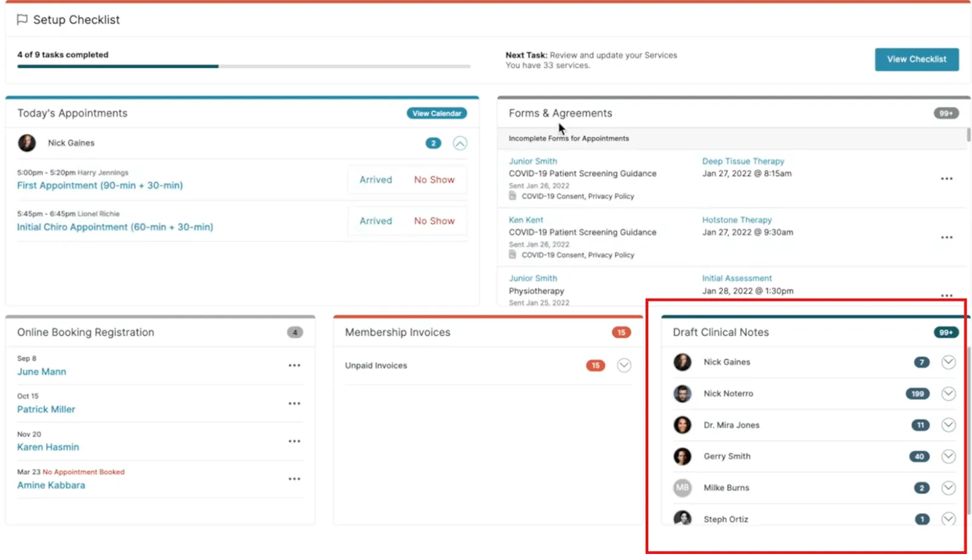Open Initial Chiro Appointment (60-min + 30-min)

(x=115, y=227)
